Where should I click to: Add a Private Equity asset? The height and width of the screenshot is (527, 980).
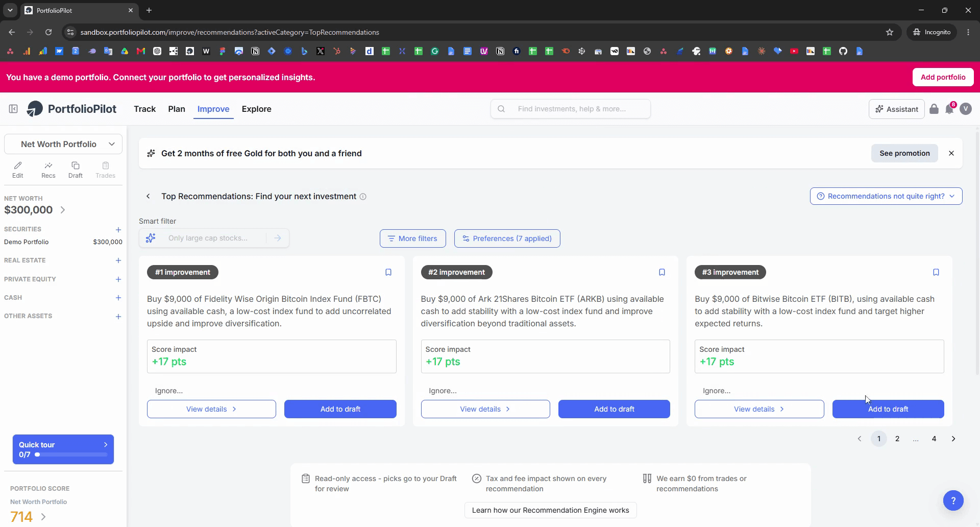118,279
